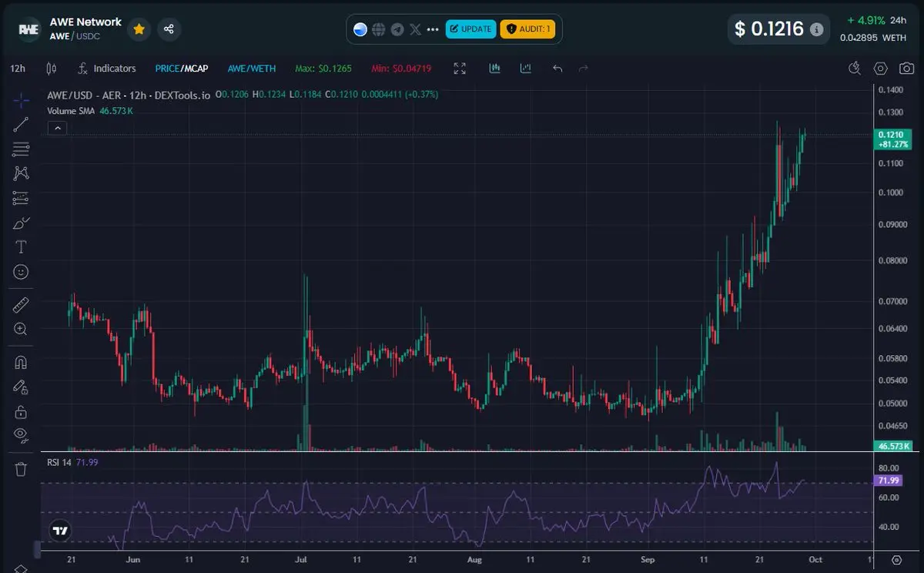Screen dimensions: 924x573
Task: Select the trend line drawing tool
Action: 21,125
